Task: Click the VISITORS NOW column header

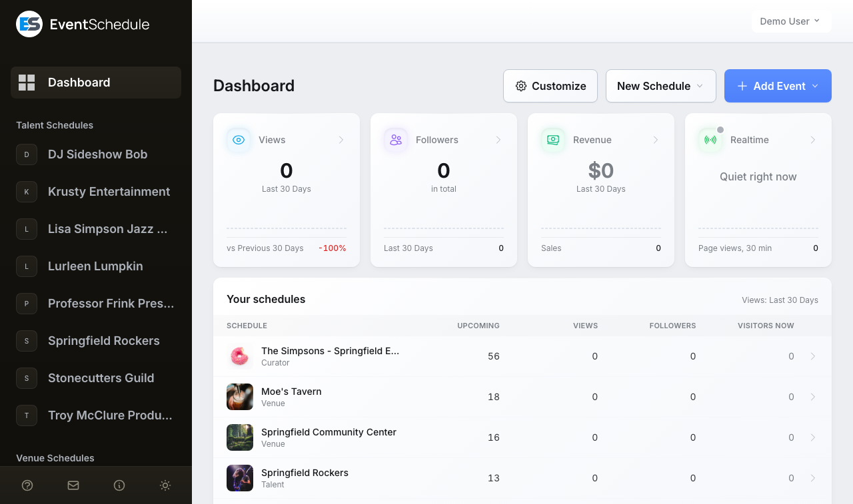Action: coord(766,326)
